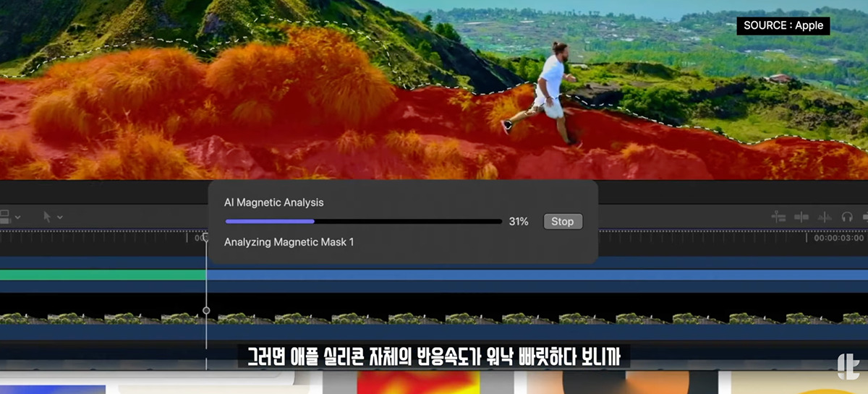
Task: Click the partially visible icon right of headphones
Action: [x=864, y=217]
